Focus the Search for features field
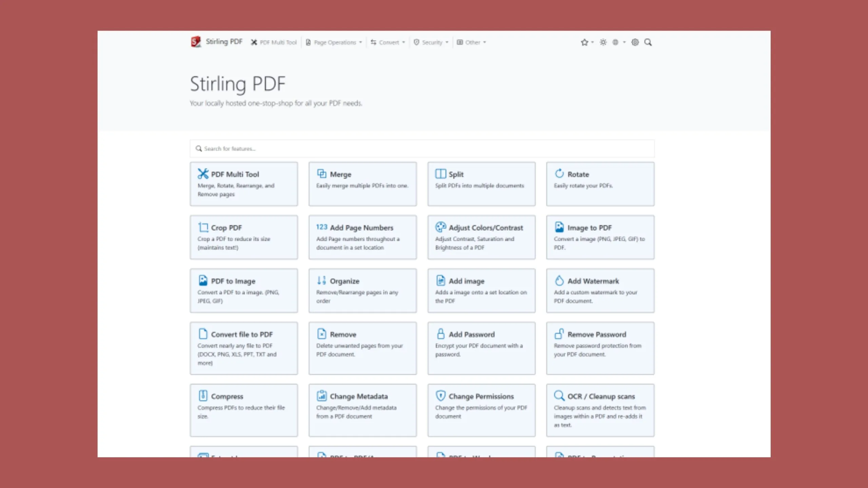Screen dimensions: 868x488 pos(422,148)
